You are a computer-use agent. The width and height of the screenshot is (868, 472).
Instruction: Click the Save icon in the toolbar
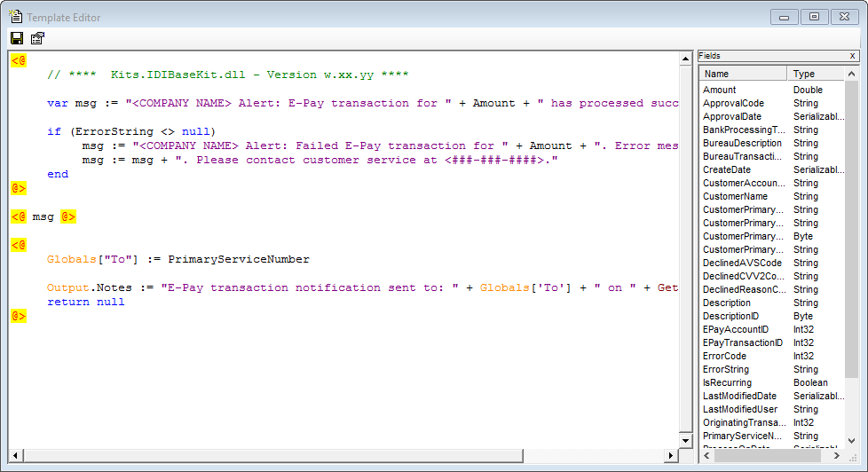(x=17, y=38)
